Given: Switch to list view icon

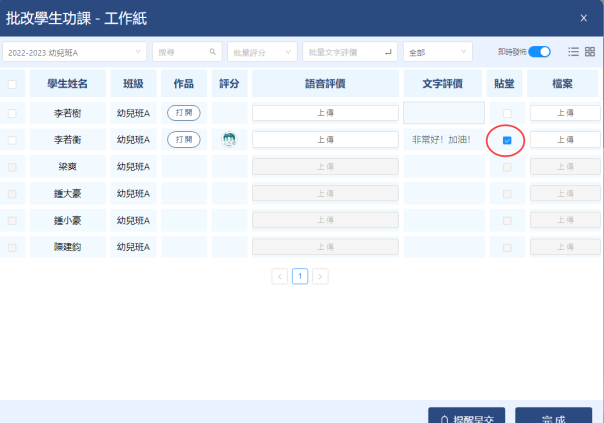Looking at the screenshot, I should (x=573, y=52).
